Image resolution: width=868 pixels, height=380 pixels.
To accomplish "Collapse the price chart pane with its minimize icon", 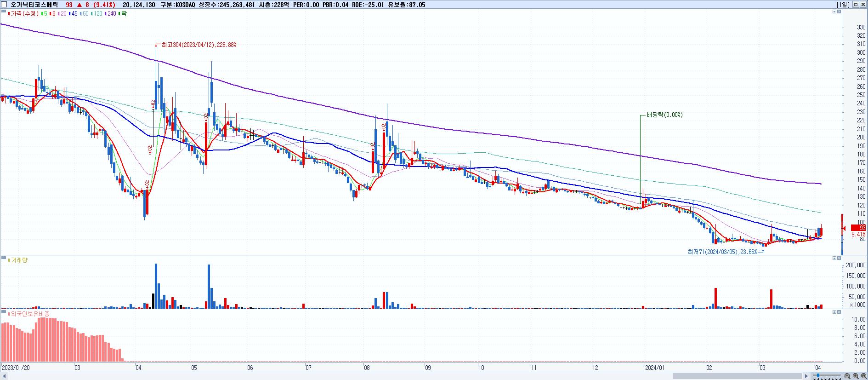I will [x=834, y=12].
